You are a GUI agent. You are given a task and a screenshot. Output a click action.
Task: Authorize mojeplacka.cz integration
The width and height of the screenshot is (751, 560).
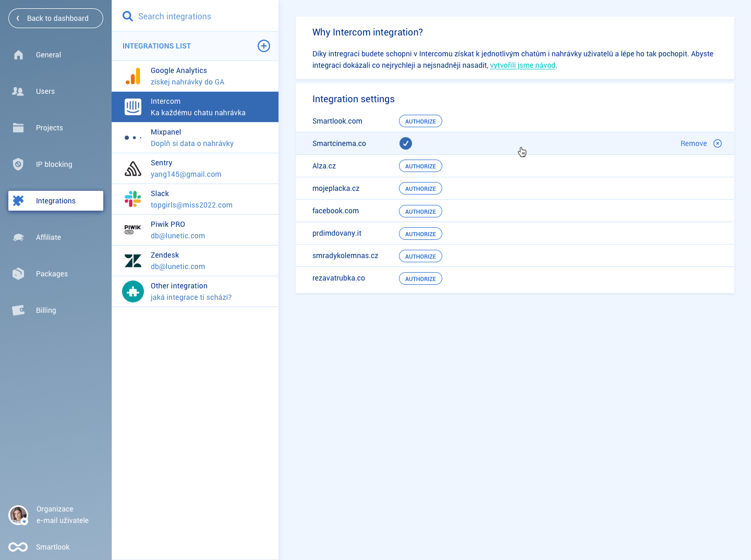[420, 188]
